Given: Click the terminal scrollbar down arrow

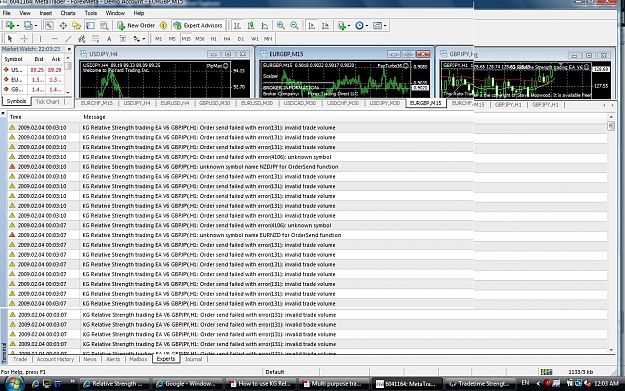Looking at the screenshot, I should 611,350.
